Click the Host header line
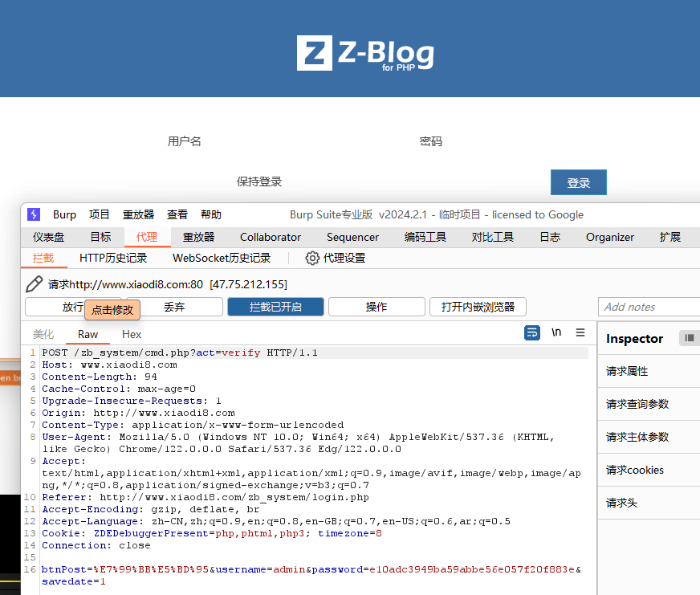Image resolution: width=700 pixels, height=595 pixels. click(109, 365)
